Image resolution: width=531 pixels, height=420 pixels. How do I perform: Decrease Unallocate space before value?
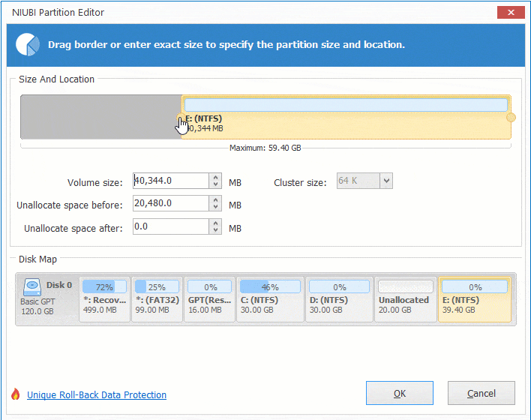[215, 207]
